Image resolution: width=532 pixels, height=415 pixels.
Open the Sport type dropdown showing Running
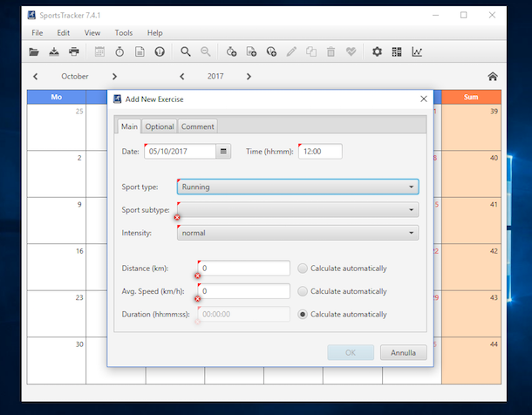(298, 187)
